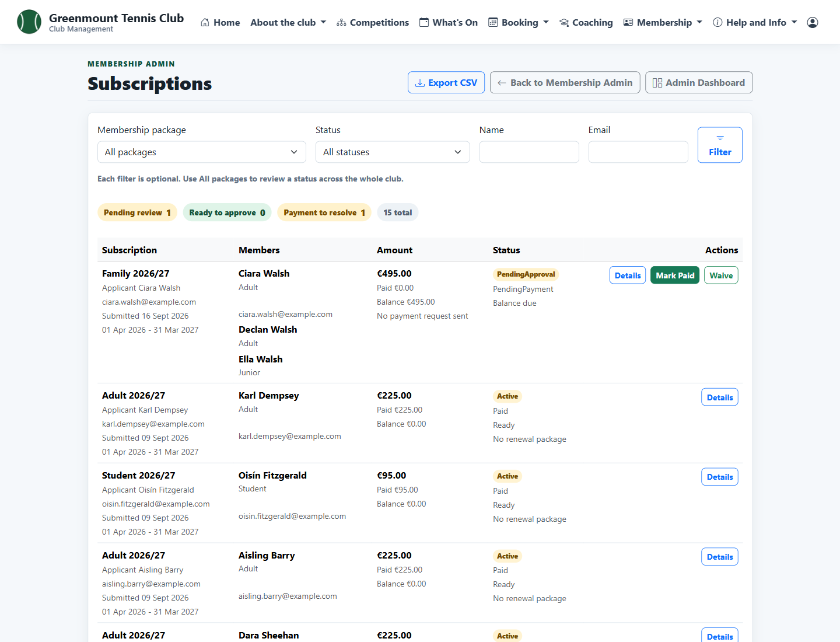840x642 pixels.
Task: Click the PendingApproval status badge
Action: [x=526, y=274]
